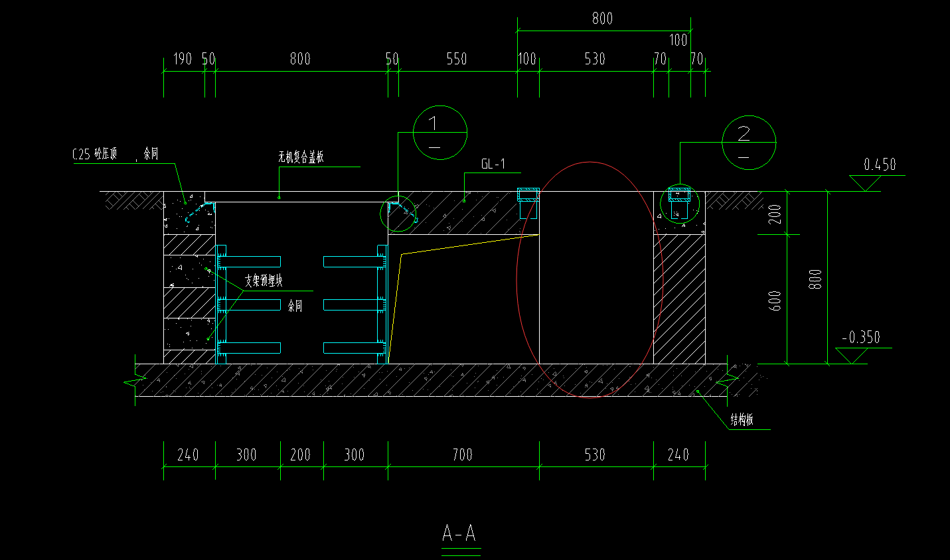Select the "余同" note below 支架预埋块

tap(295, 306)
